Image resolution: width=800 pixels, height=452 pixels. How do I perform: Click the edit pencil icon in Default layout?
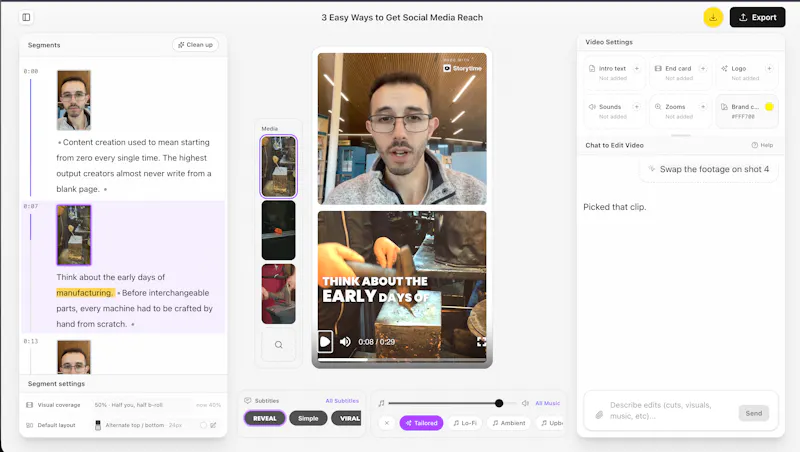coord(213,425)
